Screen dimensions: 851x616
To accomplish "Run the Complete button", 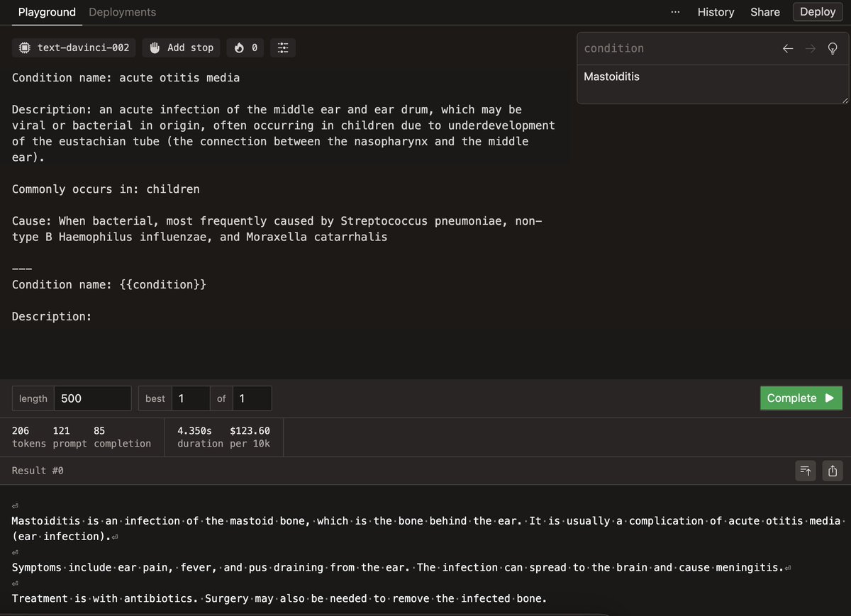I will [801, 398].
